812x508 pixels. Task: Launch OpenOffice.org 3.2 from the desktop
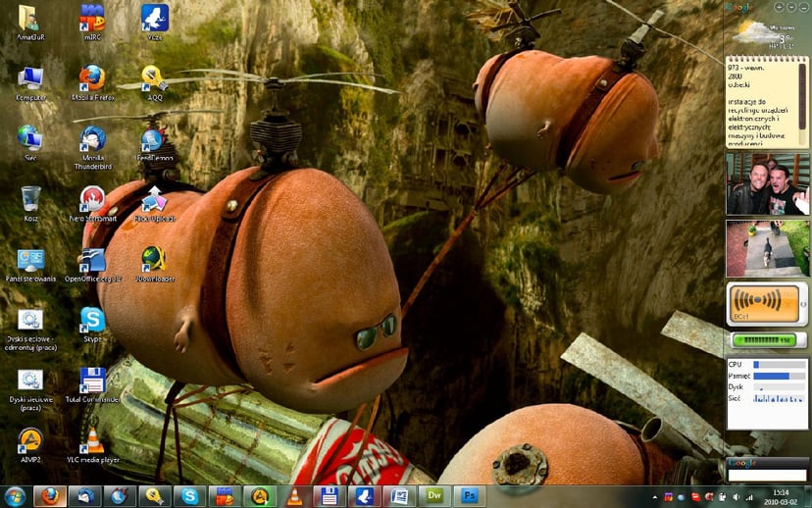coord(93,264)
